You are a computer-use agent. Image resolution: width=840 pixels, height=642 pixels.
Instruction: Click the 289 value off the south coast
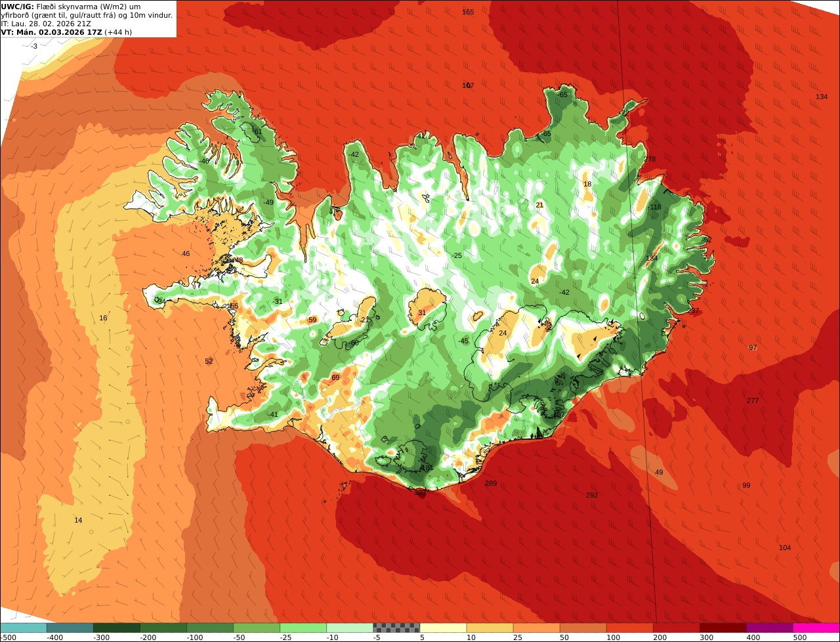(x=491, y=483)
